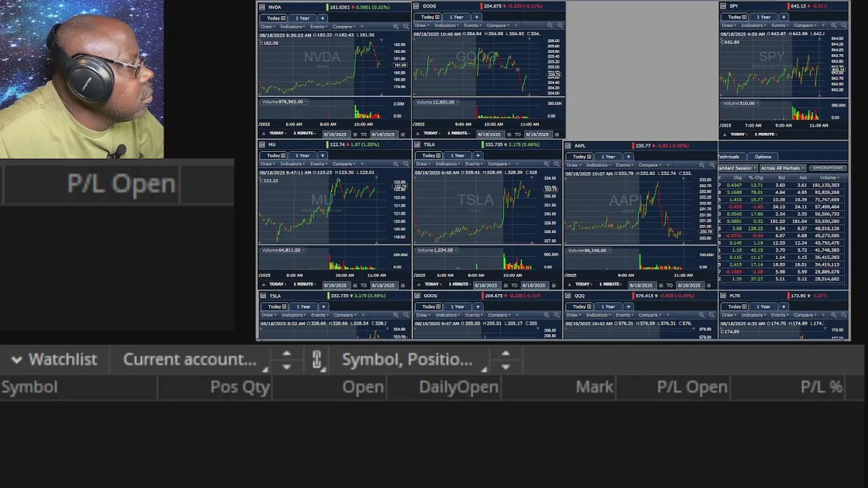The height and width of the screenshot is (488, 868).
Task: Open the extra options arrow after NVDA Compare
Action: pos(361,26)
